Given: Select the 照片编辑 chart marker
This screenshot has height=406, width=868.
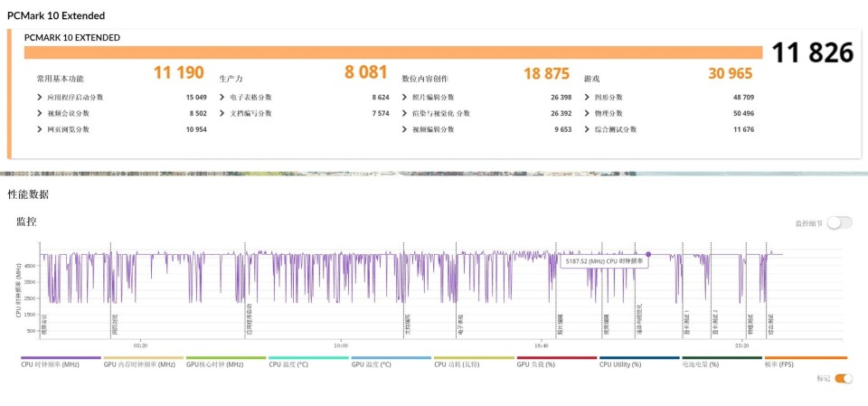Looking at the screenshot, I should pos(561,326).
